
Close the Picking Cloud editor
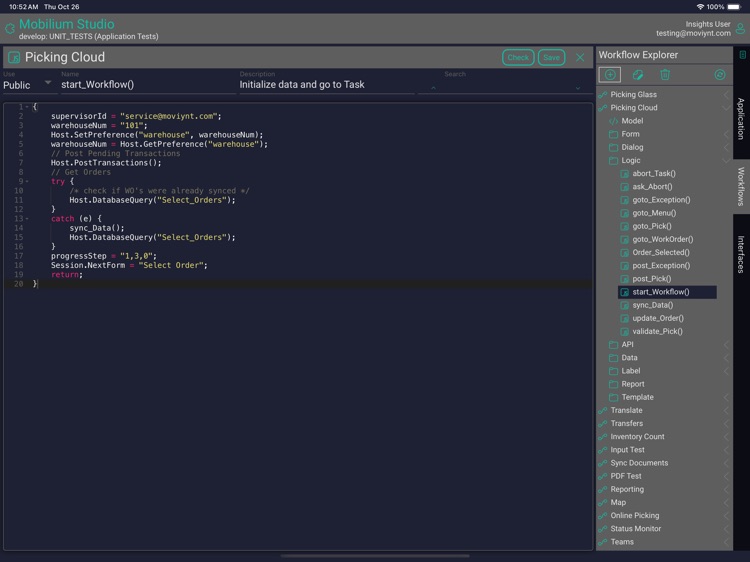pyautogui.click(x=580, y=57)
